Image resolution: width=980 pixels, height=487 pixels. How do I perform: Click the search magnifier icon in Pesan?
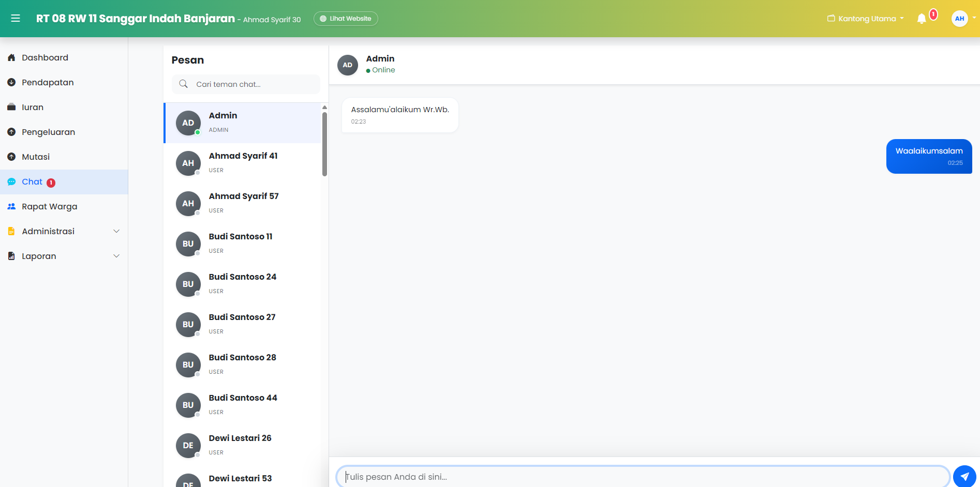coord(183,84)
